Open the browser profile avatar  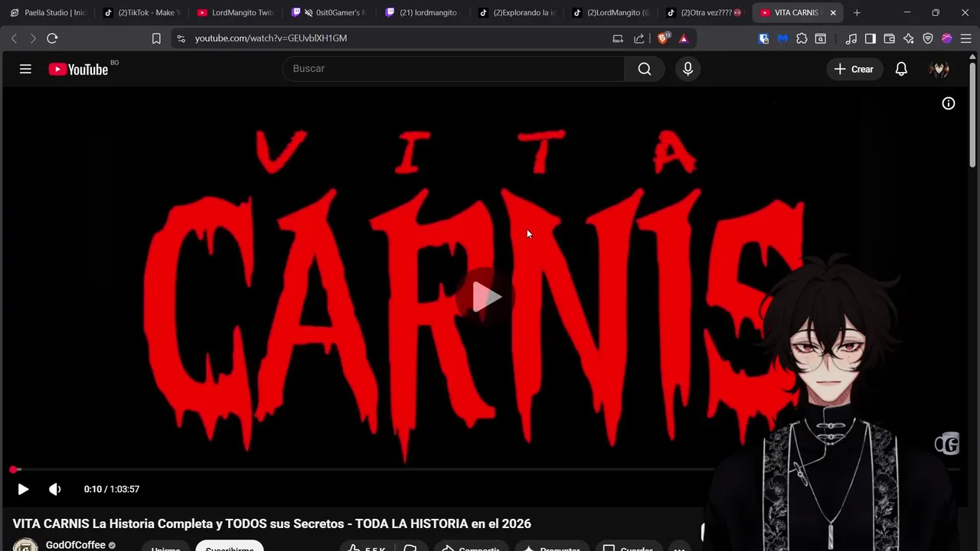tap(947, 38)
